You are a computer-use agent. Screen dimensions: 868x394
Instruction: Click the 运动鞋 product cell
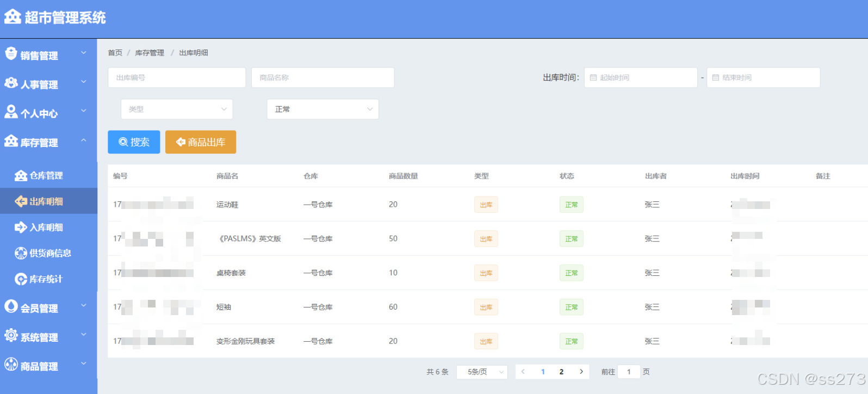pyautogui.click(x=227, y=205)
